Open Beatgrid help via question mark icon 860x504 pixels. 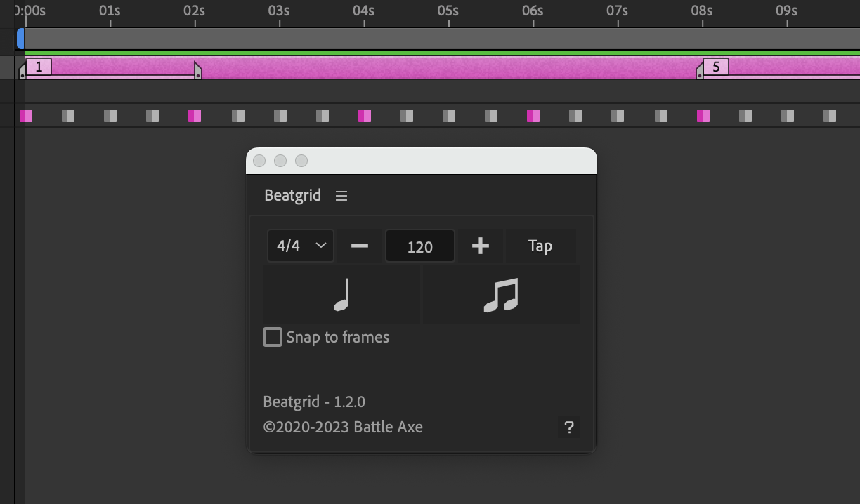(x=569, y=427)
